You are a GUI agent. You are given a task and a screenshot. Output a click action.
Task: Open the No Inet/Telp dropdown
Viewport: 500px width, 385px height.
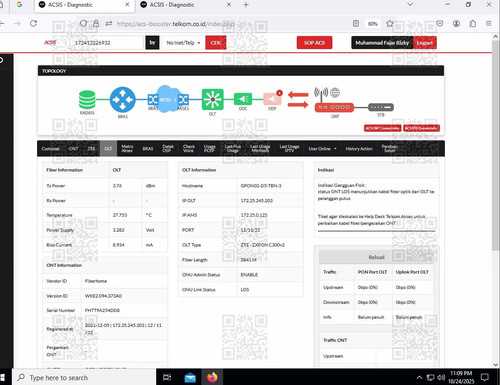coord(183,43)
